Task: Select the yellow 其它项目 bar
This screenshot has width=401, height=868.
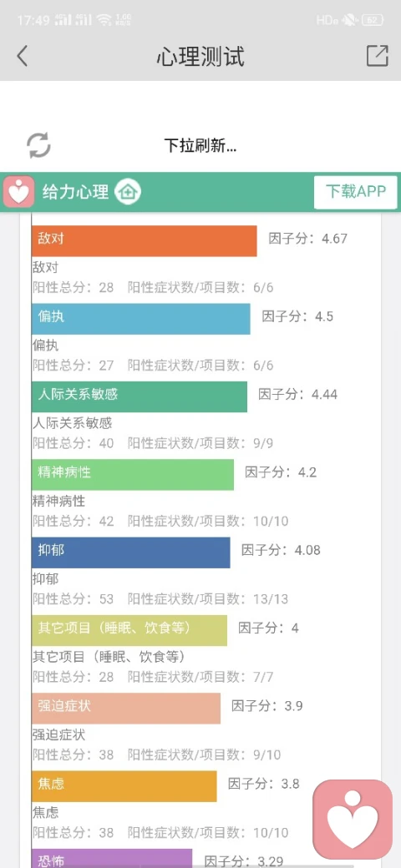Action: (129, 630)
